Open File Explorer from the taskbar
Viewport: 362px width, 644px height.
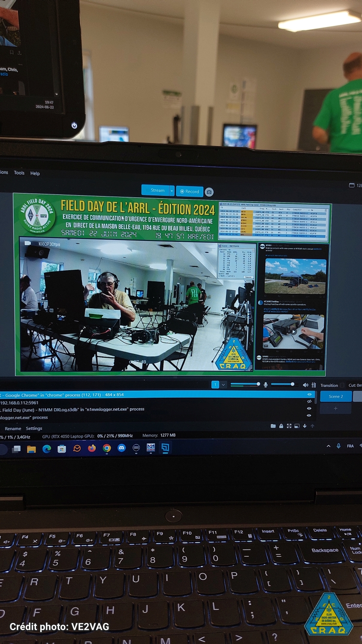(x=31, y=449)
